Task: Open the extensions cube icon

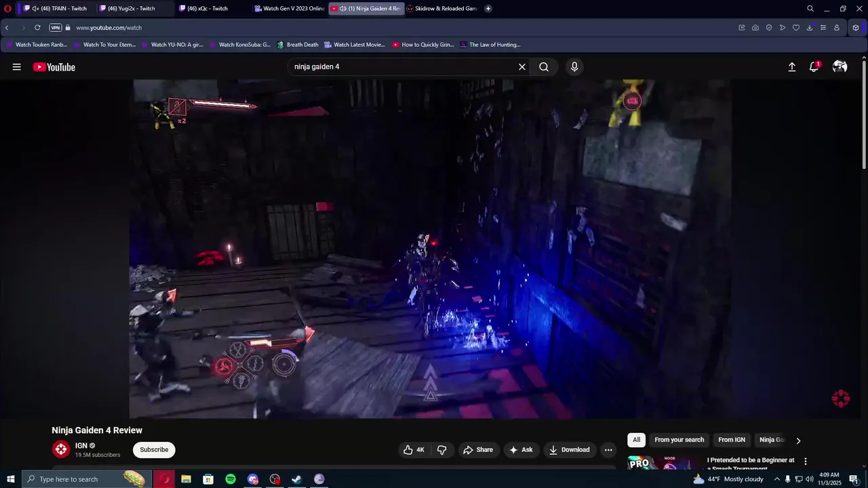Action: coord(856,28)
